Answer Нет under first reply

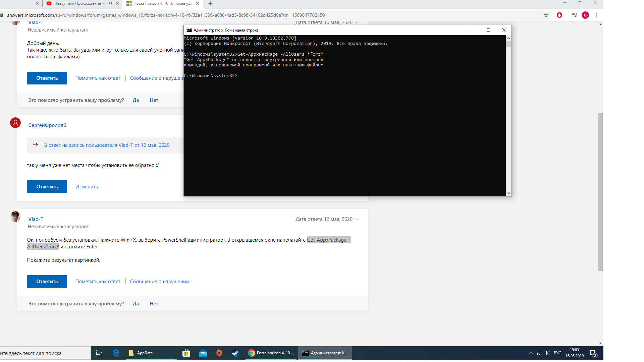[154, 100]
